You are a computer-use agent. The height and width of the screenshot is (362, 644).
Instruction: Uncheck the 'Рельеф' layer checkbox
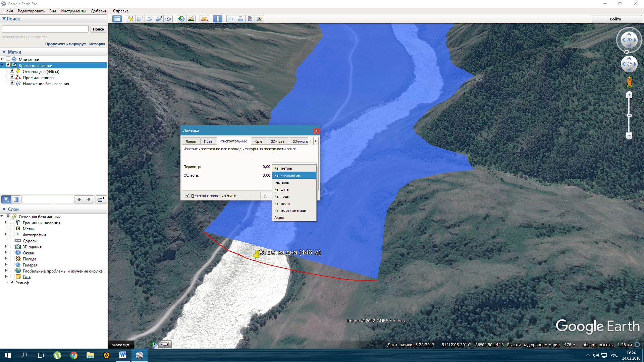[12, 282]
